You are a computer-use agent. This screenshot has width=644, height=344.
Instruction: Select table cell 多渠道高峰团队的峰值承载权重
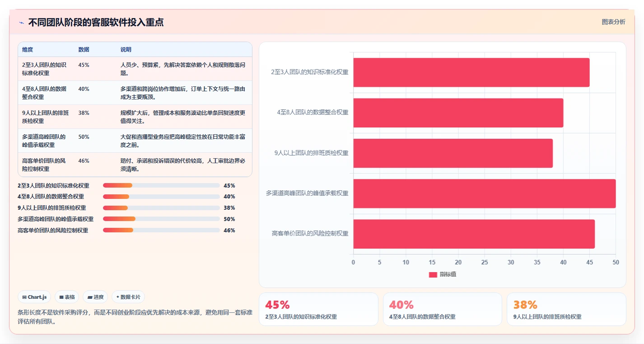(x=46, y=141)
